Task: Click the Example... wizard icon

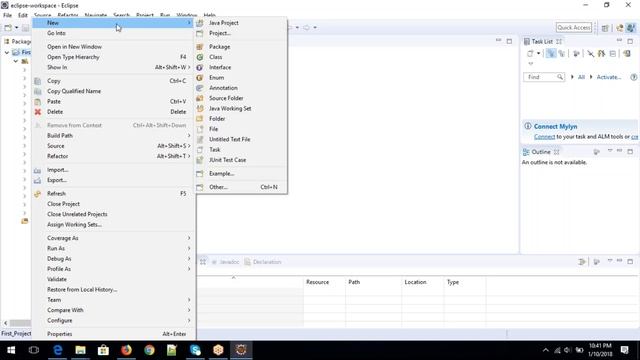Action: 200,173
